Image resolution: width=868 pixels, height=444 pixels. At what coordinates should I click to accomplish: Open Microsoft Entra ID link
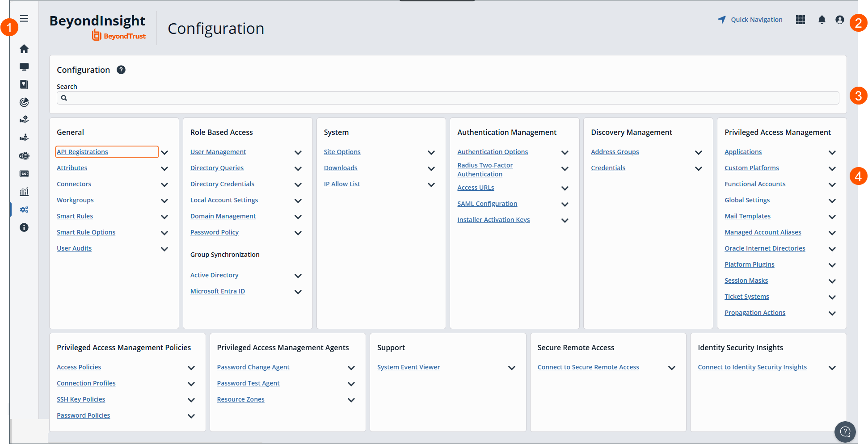pyautogui.click(x=218, y=291)
